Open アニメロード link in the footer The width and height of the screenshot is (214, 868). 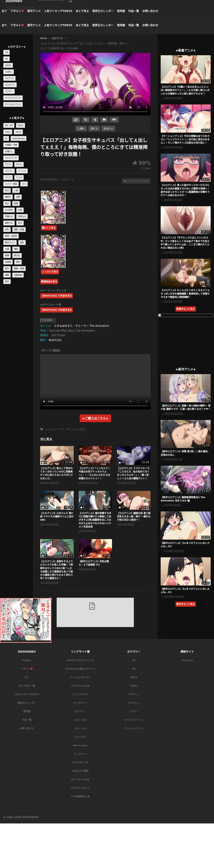(x=80, y=754)
